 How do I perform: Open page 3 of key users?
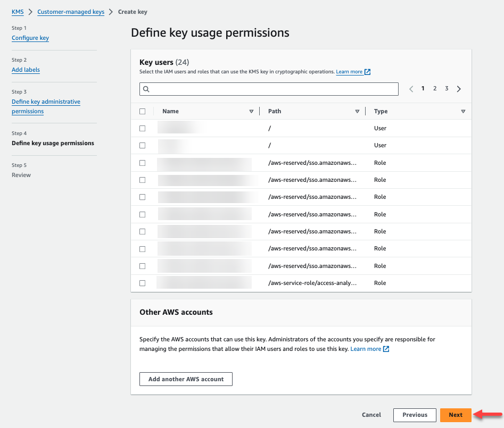click(x=447, y=88)
